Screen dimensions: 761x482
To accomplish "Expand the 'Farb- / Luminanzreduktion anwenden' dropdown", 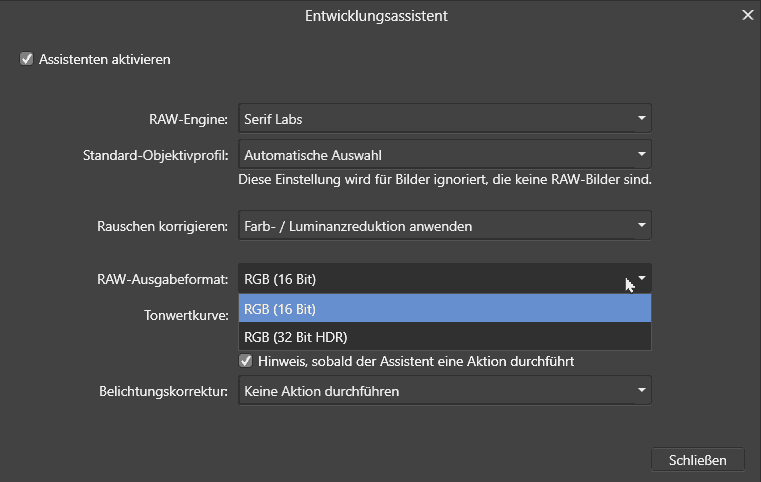I will click(x=430, y=226).
